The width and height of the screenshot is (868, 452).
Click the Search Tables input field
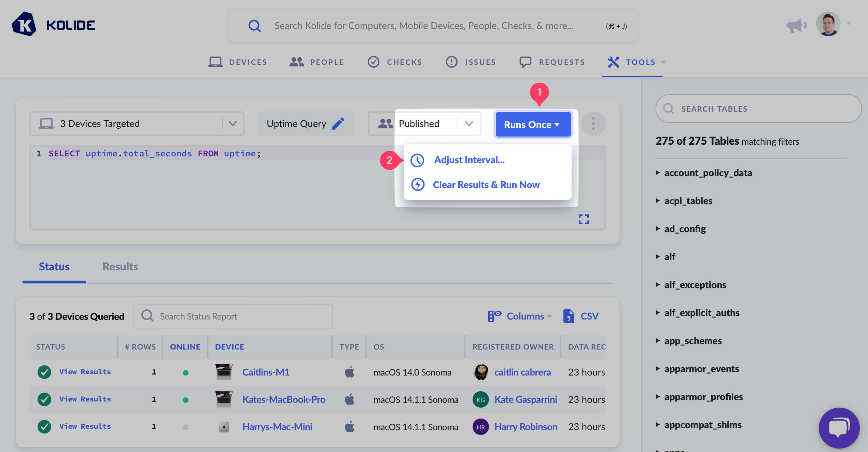[758, 109]
